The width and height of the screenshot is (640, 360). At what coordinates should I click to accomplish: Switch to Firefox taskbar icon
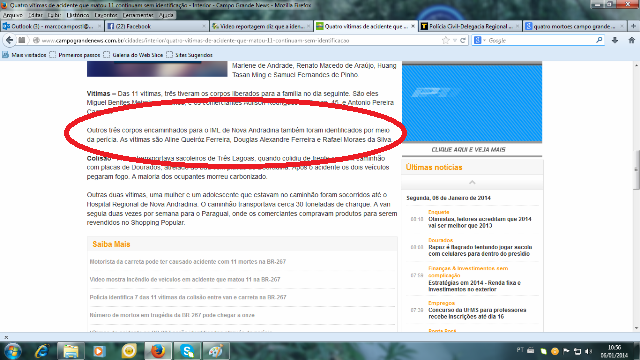pos(158,351)
